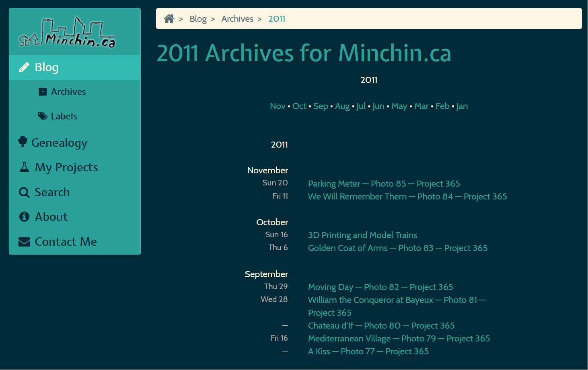Click the home icon in breadcrumb
This screenshot has height=370, width=588.
coord(169,18)
